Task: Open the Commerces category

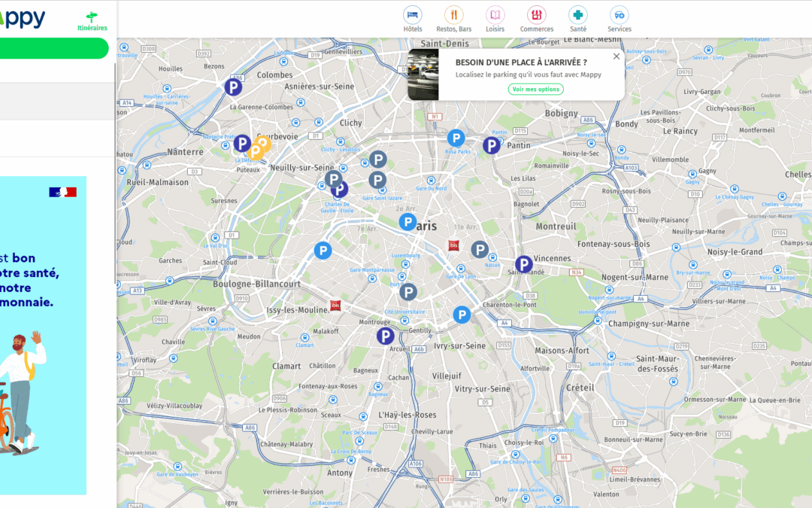Action: pyautogui.click(x=537, y=19)
